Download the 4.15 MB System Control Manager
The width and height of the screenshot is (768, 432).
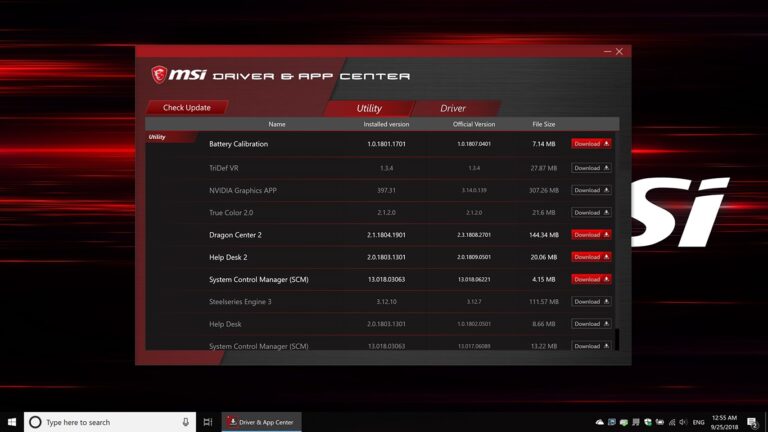(591, 279)
